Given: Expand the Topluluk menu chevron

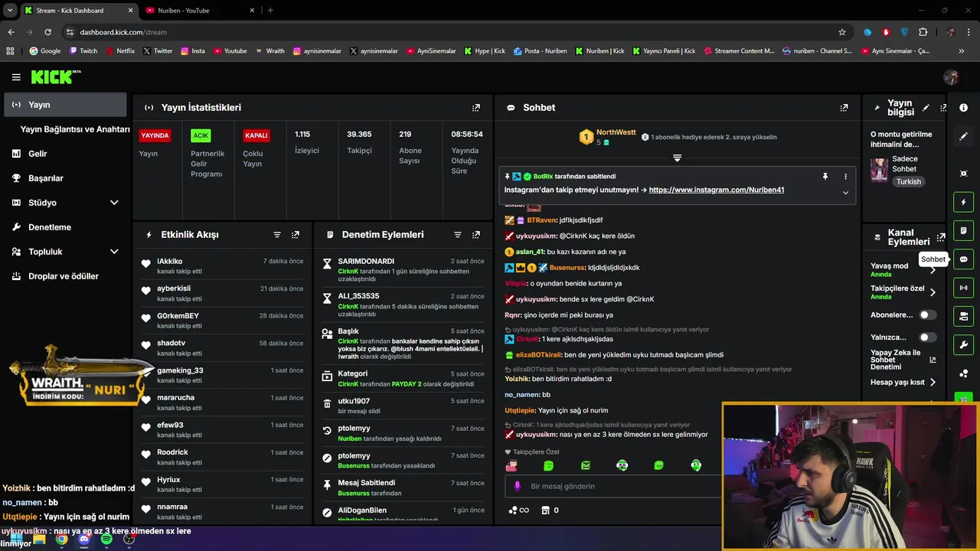Looking at the screenshot, I should click(114, 252).
